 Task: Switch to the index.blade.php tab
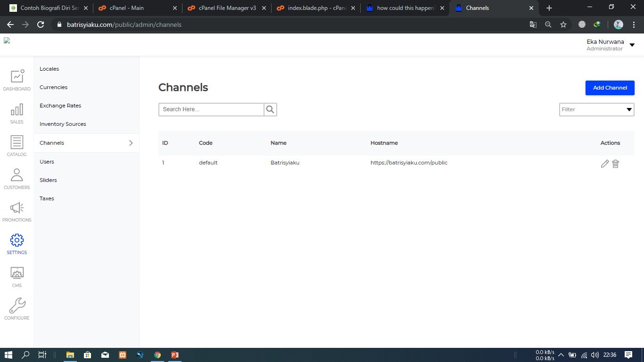(317, 8)
